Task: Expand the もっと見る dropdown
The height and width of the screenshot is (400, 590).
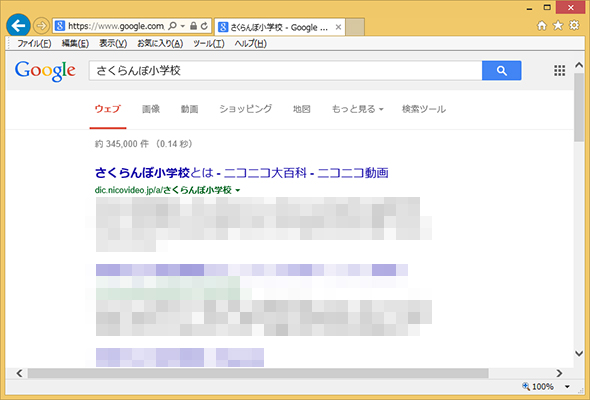Action: (x=357, y=109)
